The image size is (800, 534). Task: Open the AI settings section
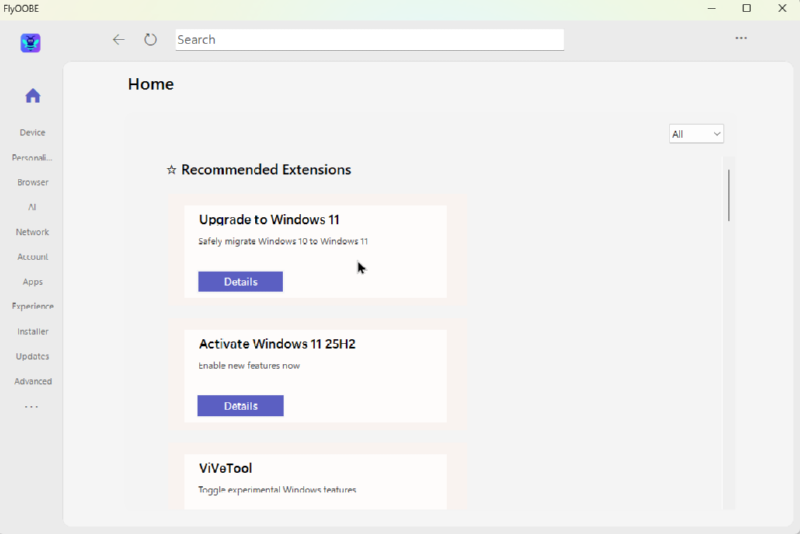click(32, 207)
